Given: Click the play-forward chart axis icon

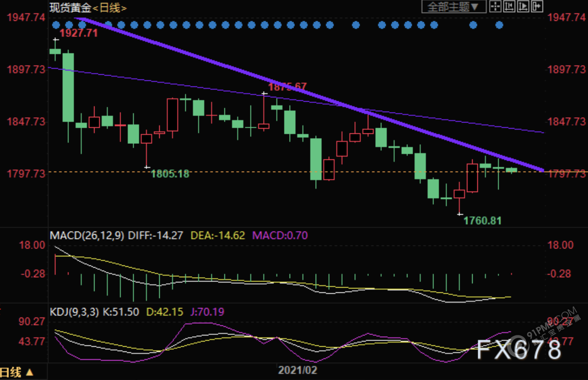Looking at the screenshot, I should click(x=523, y=6).
